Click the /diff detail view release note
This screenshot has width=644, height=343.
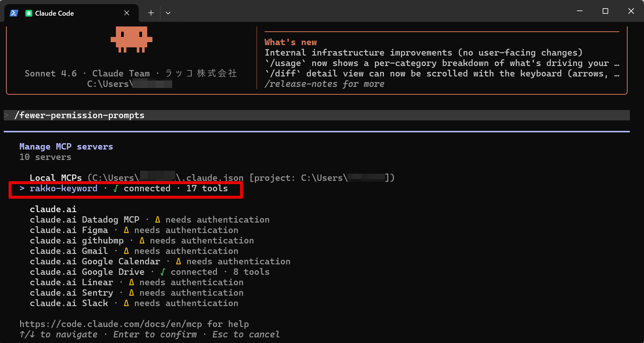(x=442, y=73)
